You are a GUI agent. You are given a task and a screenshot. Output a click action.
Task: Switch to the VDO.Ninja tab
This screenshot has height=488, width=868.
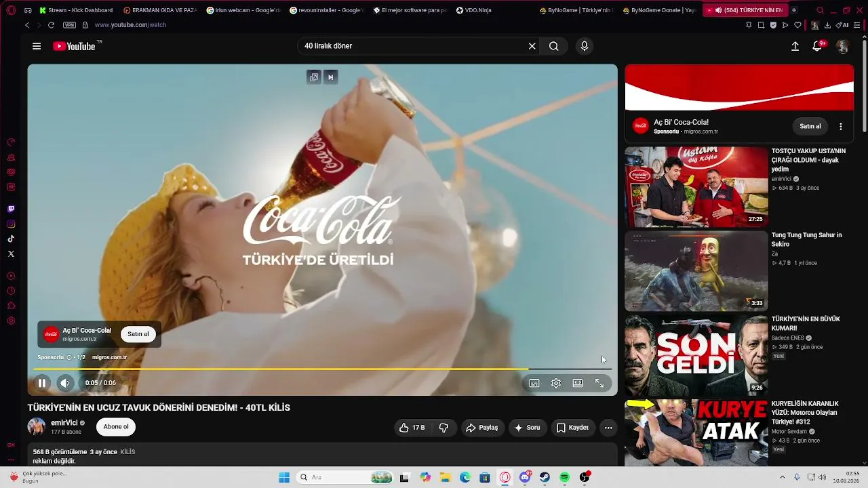tap(473, 10)
